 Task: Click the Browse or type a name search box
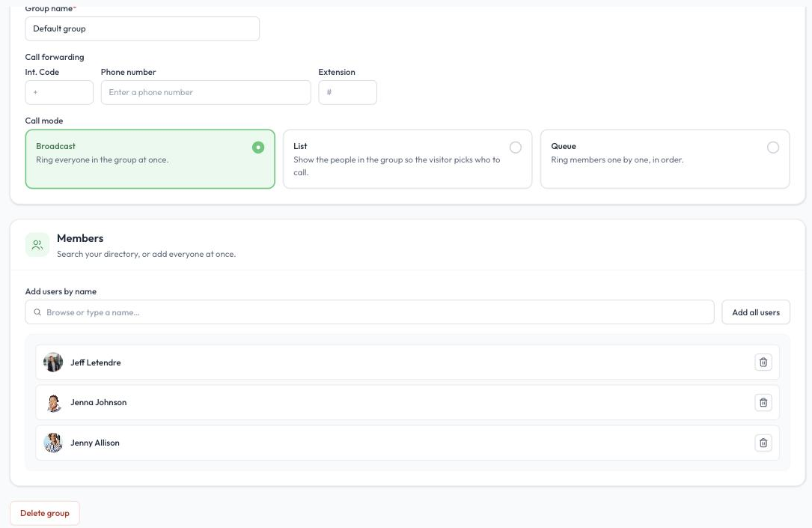click(x=370, y=312)
